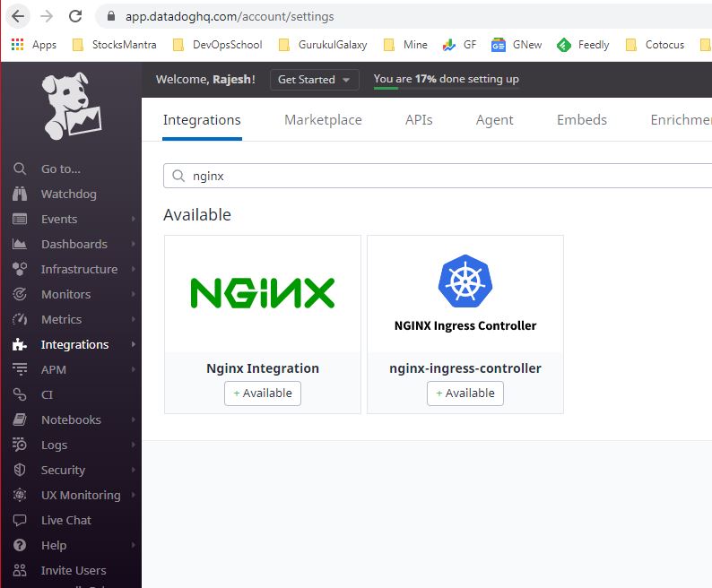The height and width of the screenshot is (588, 712).
Task: Open the NGINX Ingress Controller tile image
Action: (465, 294)
